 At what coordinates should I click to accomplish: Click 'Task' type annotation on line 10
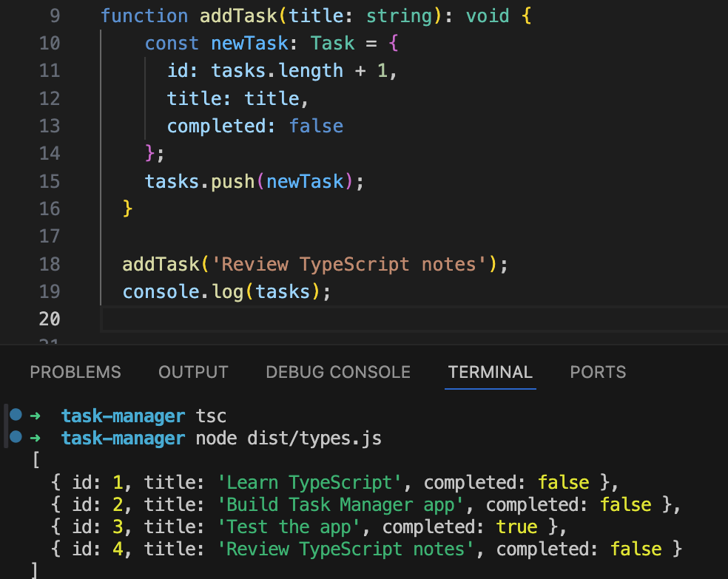(x=332, y=43)
